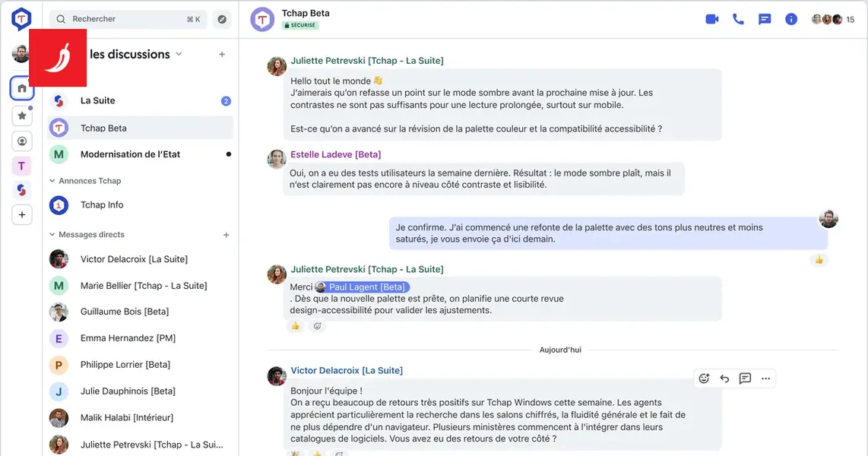Open chat with Victor Delacroix [La Suite]
This screenshot has width=868, height=456.
141,259
